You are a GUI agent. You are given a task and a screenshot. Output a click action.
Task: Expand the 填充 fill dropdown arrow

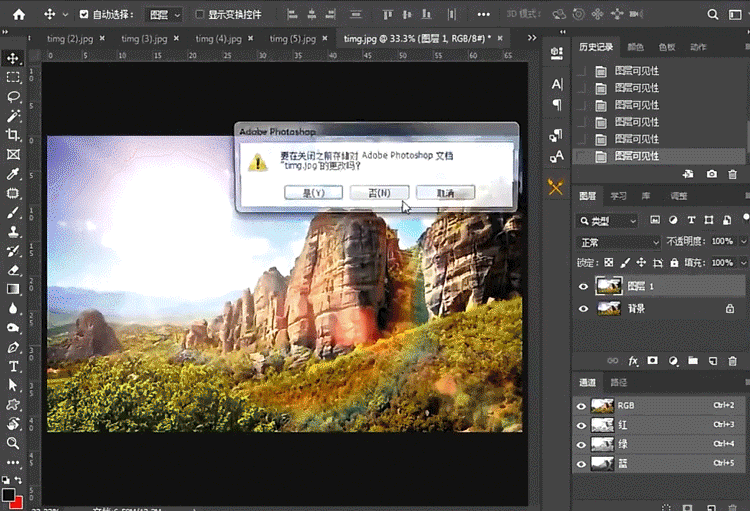pyautogui.click(x=743, y=263)
